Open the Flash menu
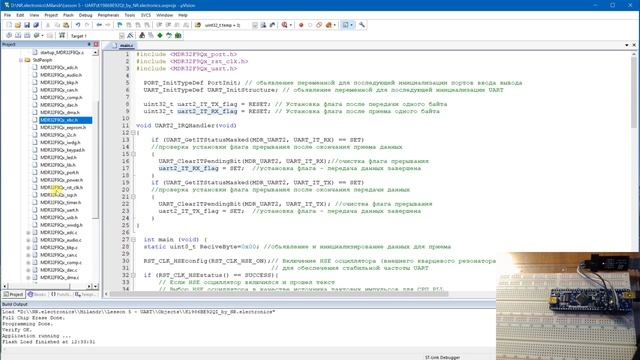 [68, 15]
